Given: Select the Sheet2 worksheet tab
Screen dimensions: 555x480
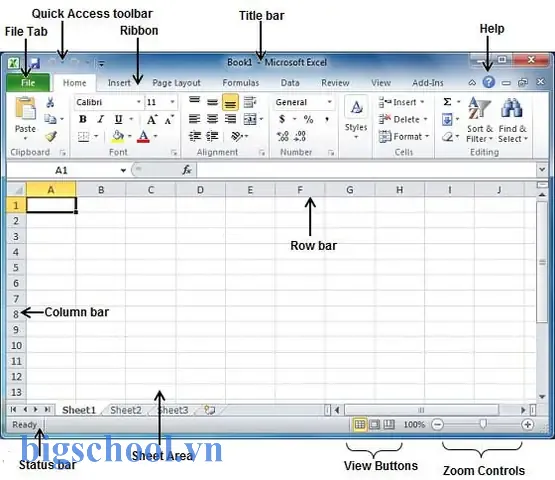Looking at the screenshot, I should (126, 410).
